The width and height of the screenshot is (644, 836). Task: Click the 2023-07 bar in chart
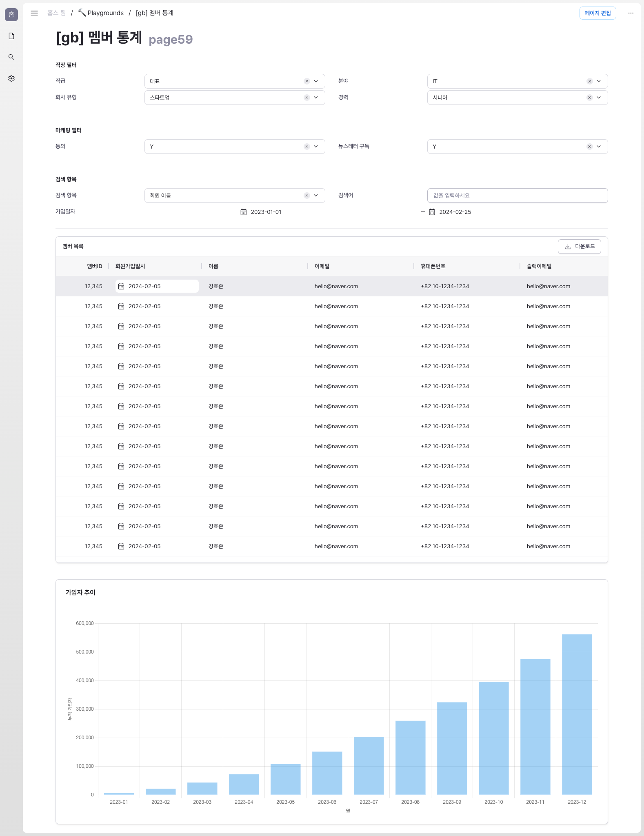click(x=369, y=766)
